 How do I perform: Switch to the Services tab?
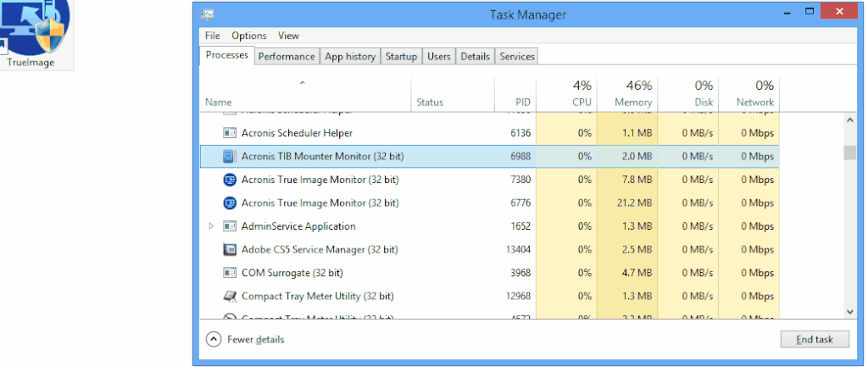coord(517,57)
